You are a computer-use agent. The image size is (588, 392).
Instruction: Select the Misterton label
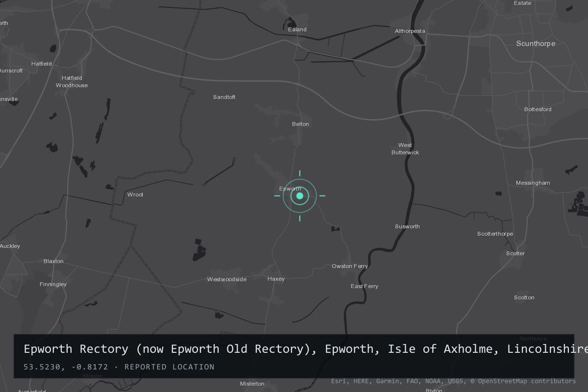(252, 384)
